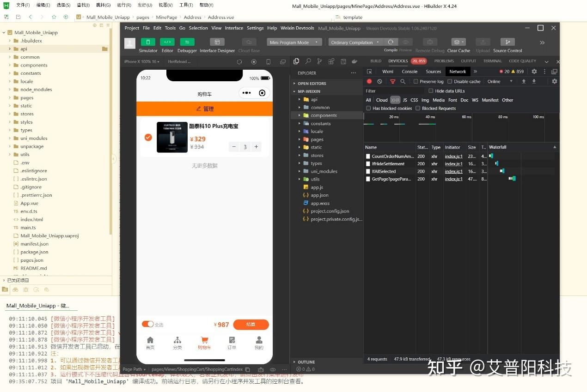Open Source Control from the toolbar
Screen dimensions: 587x392
(x=508, y=42)
